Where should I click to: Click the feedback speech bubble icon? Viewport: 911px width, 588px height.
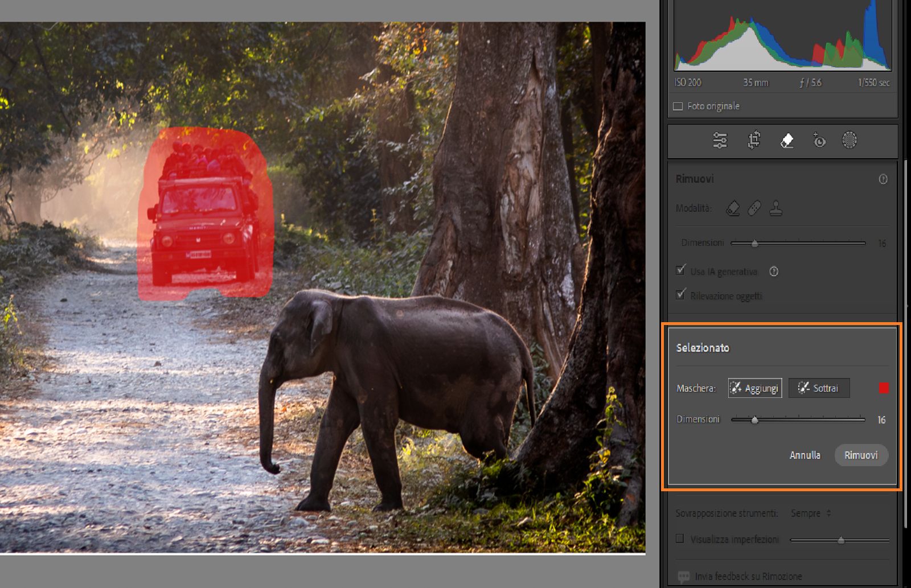pyautogui.click(x=684, y=577)
